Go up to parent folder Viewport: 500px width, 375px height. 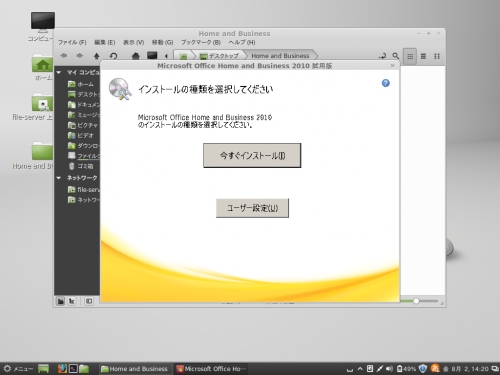(x=96, y=56)
